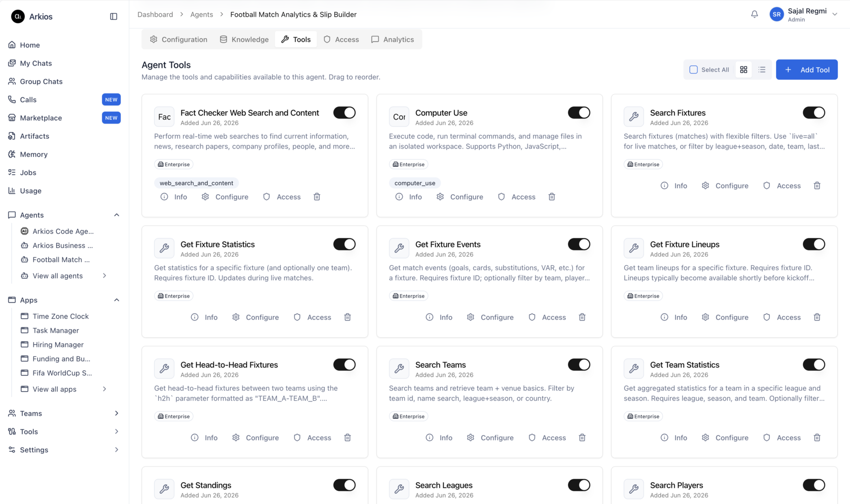This screenshot has width=850, height=504.
Task: Toggle off Fact Checker Web Search tool
Action: click(344, 113)
